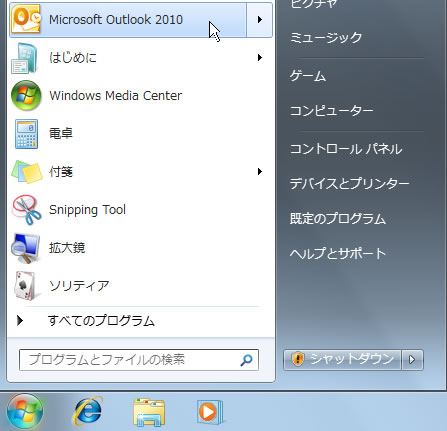Open ミュージック from the right pane

326,37
